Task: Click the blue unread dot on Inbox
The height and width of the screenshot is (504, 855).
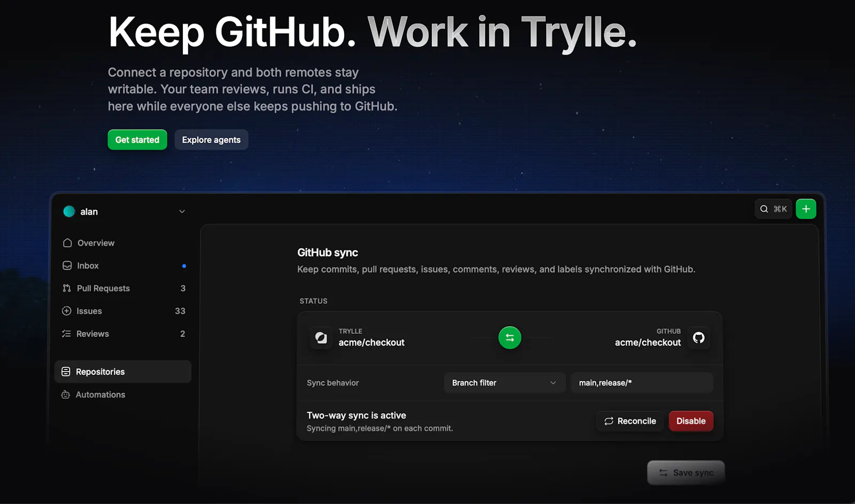Action: [184, 266]
